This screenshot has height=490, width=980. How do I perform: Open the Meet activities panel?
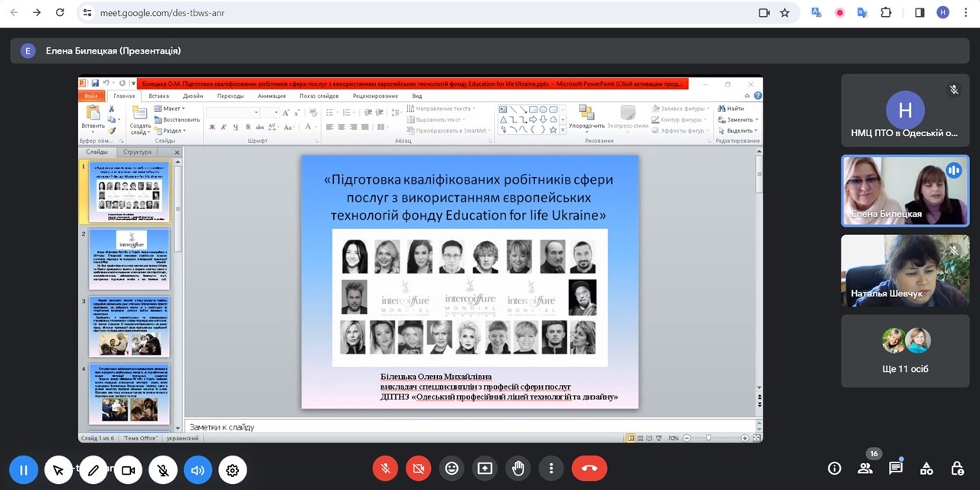pyautogui.click(x=926, y=469)
